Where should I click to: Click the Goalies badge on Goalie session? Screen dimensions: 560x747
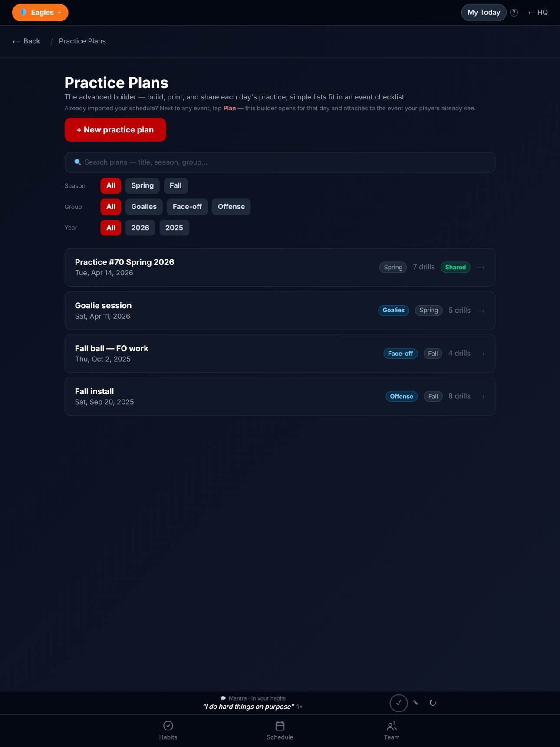394,311
